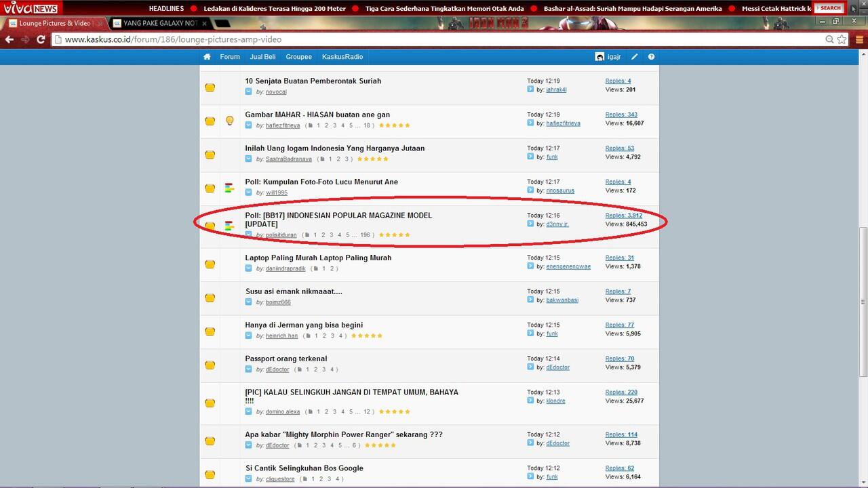This screenshot has width=868, height=488.
Task: Open the pencil edit icon in the navbar
Action: pos(635,57)
